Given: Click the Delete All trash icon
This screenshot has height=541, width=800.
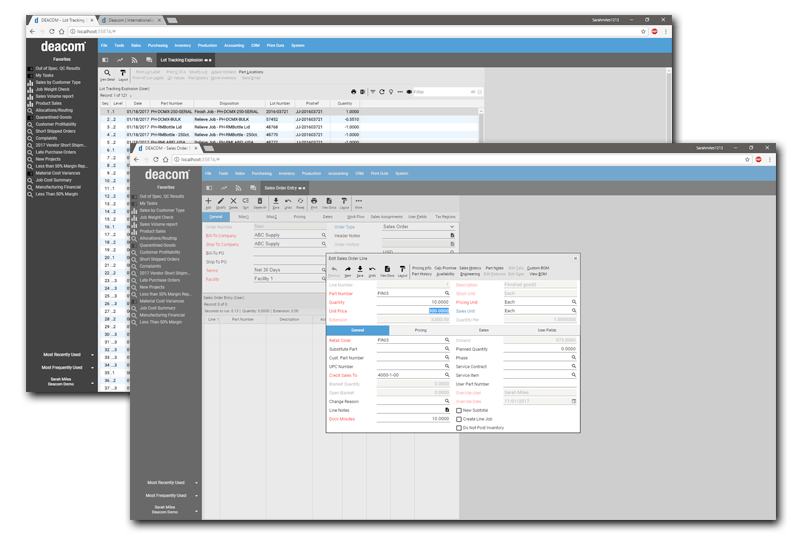Looking at the screenshot, I should pos(260,201).
